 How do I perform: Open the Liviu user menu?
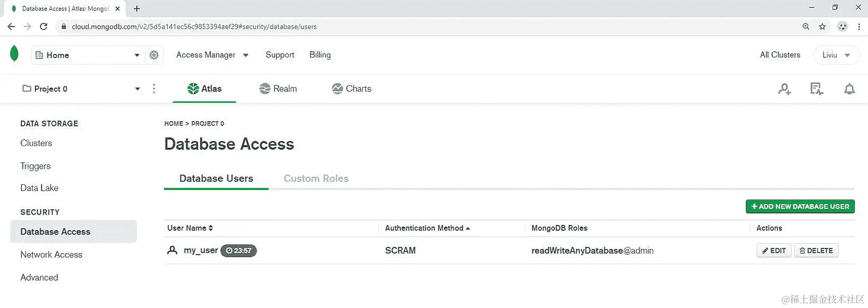click(x=836, y=55)
